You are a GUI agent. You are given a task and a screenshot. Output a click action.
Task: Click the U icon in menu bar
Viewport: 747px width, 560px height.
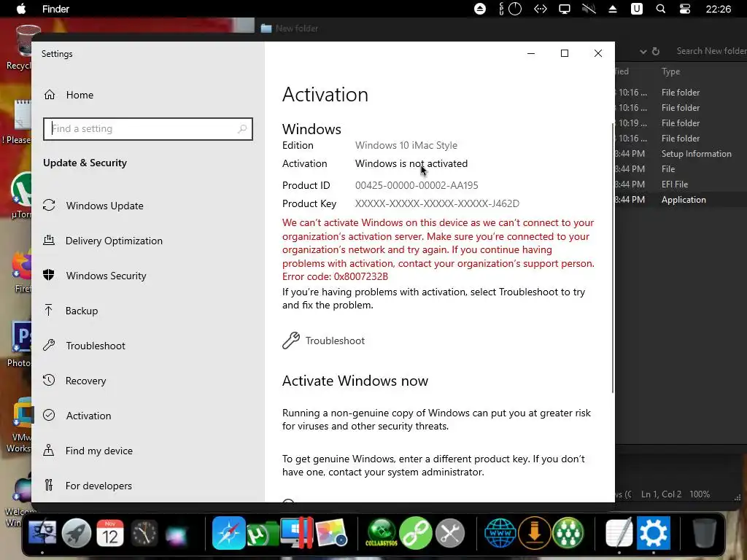(636, 9)
